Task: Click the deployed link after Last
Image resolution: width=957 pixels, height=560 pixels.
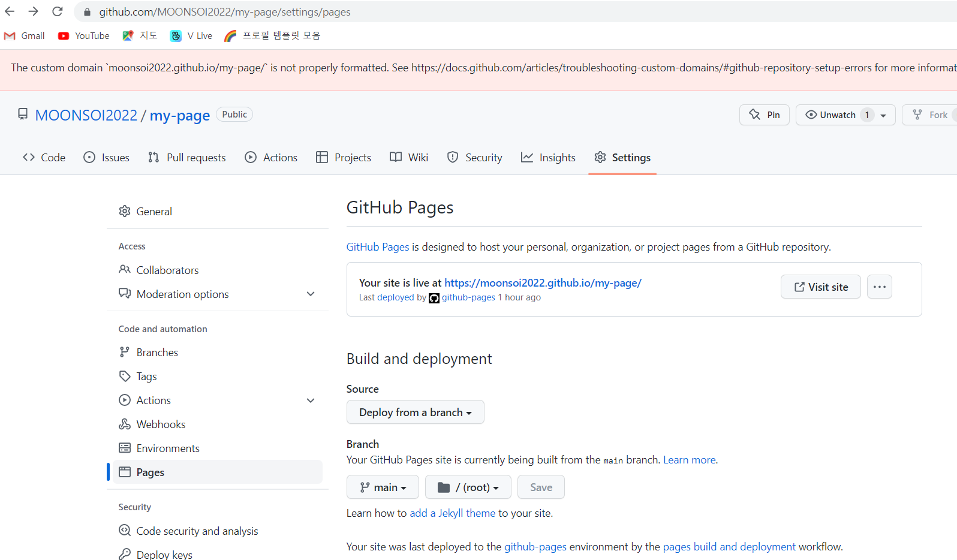Action: click(396, 297)
